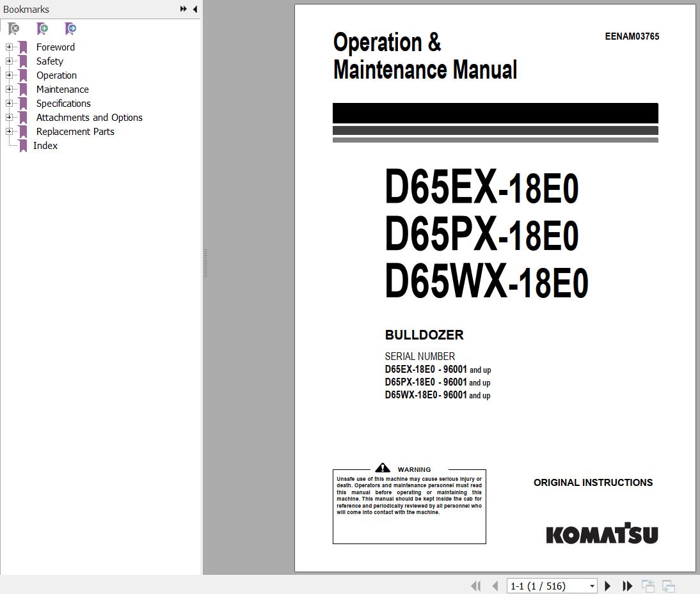The width and height of the screenshot is (700, 594).
Task: Open the Operation bookmark
Action: coord(56,75)
